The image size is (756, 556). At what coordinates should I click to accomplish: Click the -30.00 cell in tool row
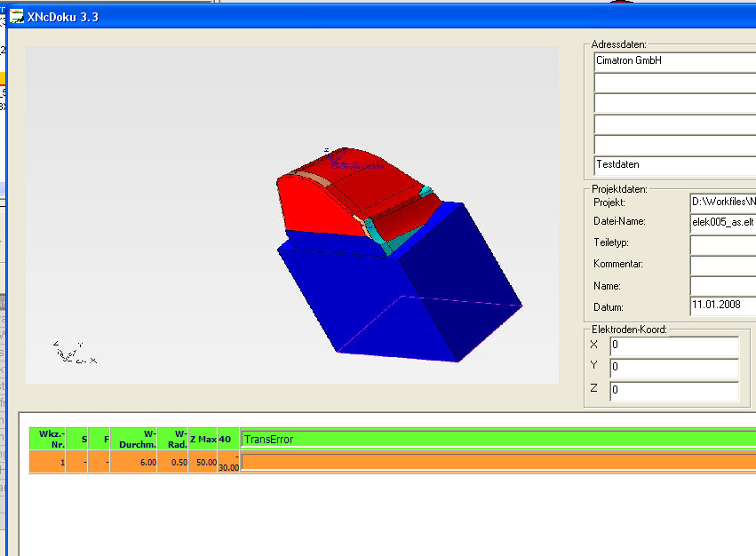coord(228,462)
